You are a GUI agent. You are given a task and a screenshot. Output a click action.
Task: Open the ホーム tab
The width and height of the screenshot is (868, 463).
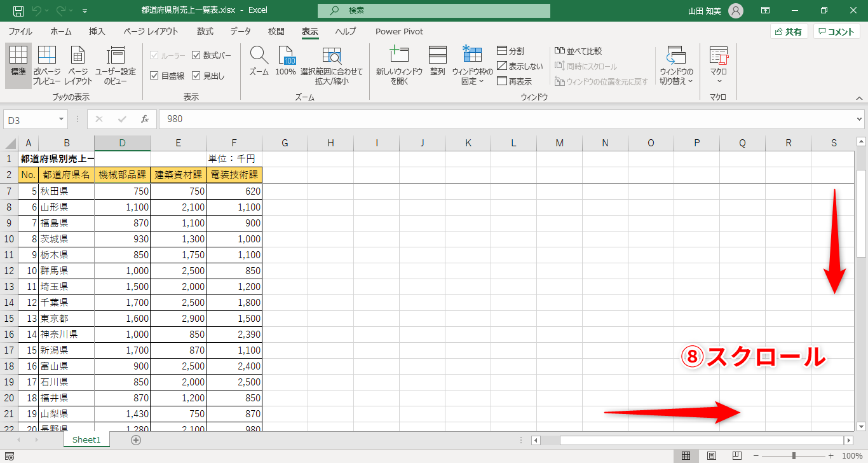click(x=61, y=31)
